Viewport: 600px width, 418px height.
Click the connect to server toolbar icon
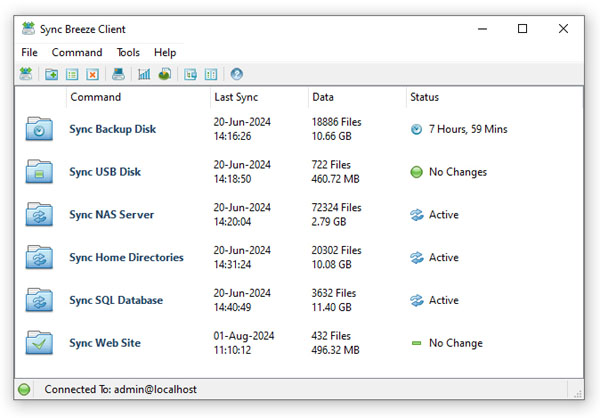26,73
